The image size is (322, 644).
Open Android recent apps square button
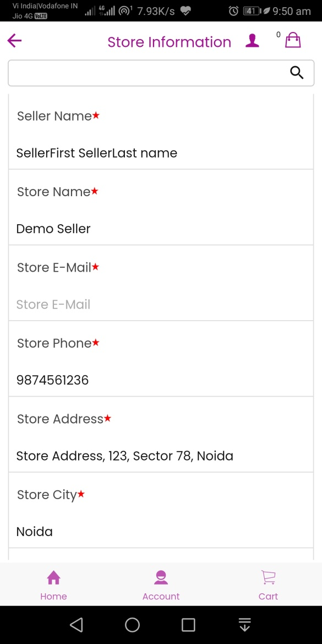[188, 625]
